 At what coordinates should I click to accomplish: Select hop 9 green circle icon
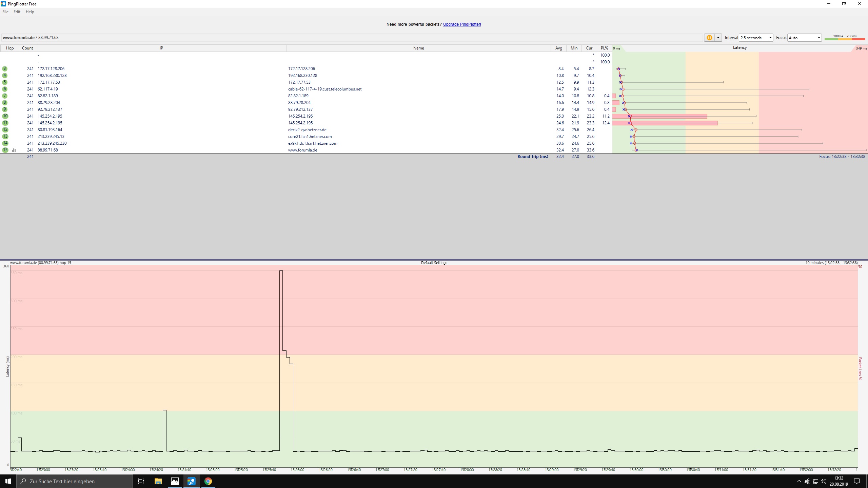pos(5,109)
